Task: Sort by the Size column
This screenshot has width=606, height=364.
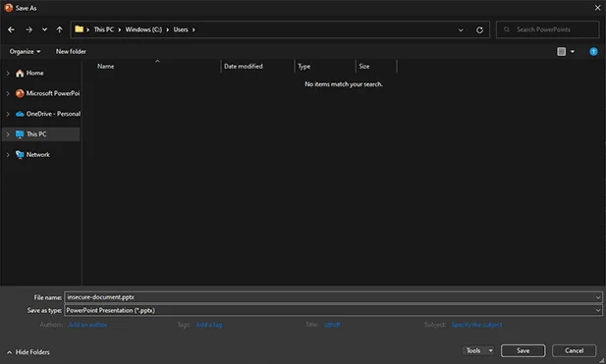Action: point(364,67)
